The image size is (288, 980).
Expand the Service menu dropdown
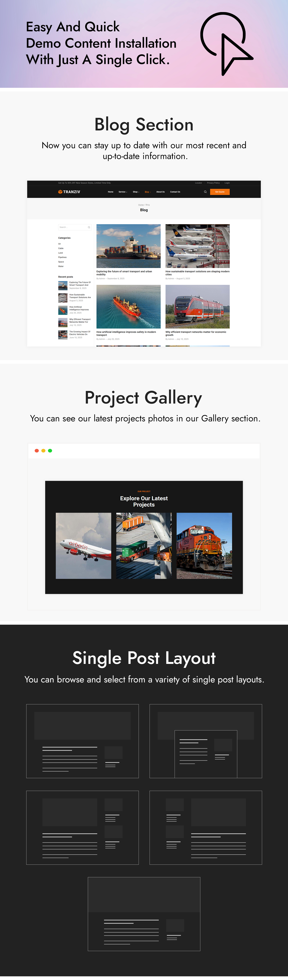coord(123,192)
